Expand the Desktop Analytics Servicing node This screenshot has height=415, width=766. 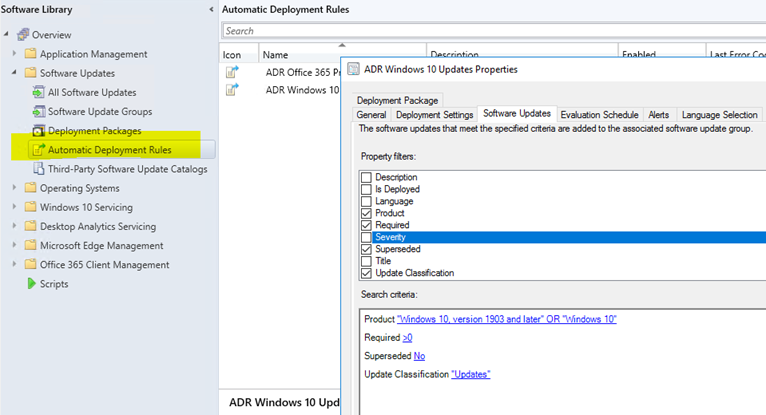pyautogui.click(x=14, y=226)
